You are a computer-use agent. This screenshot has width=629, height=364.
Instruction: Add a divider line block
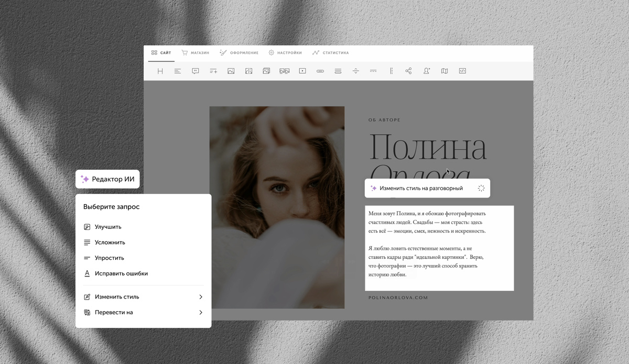point(373,71)
